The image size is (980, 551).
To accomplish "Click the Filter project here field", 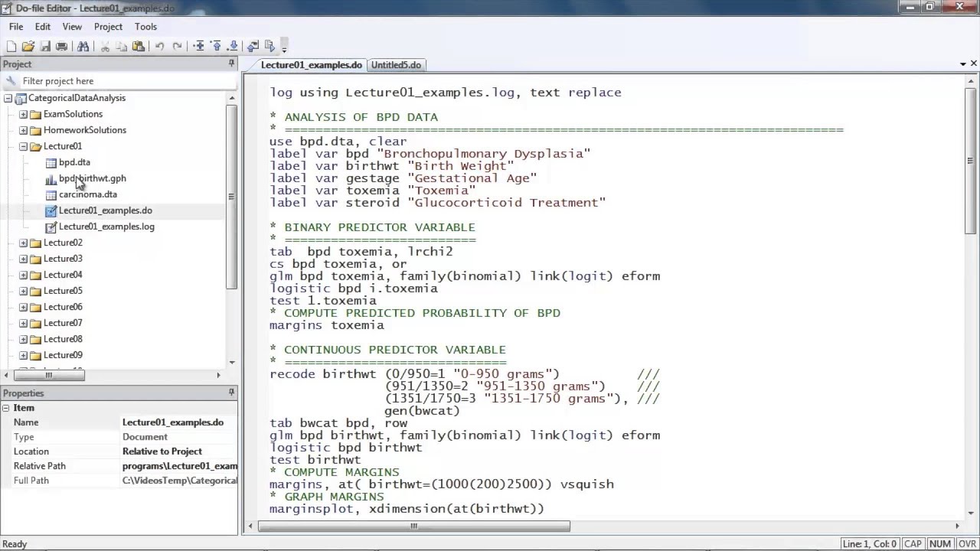I will point(119,81).
